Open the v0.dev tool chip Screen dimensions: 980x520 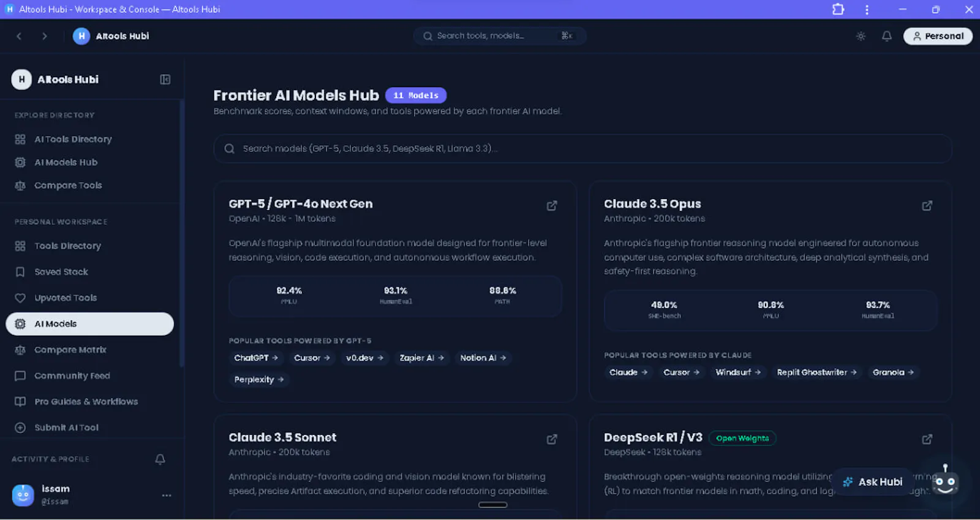coord(364,358)
